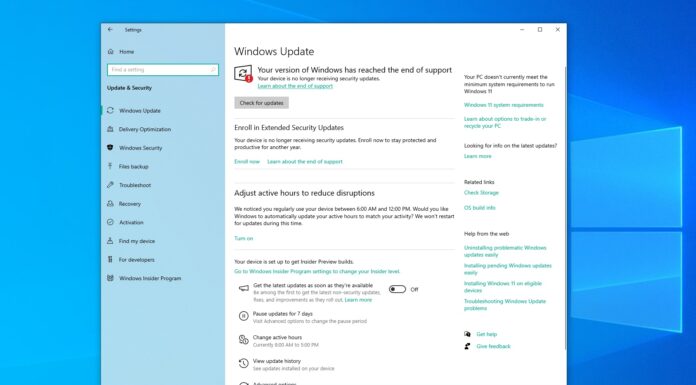Click the Troubleshoot wrench icon
This screenshot has height=385, width=696.
(x=110, y=185)
